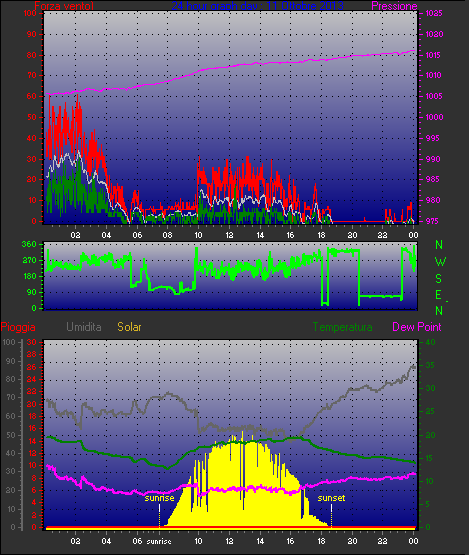The image size is (469, 555).
Task: Click the '24 hour graph day : 11 Ottobre 2013' title
Action: [257, 6]
